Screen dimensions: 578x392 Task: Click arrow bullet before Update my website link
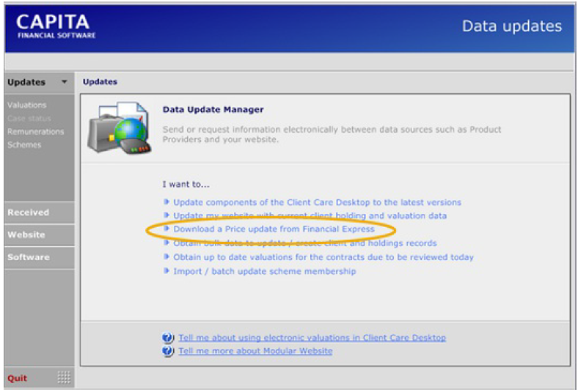[x=167, y=215]
